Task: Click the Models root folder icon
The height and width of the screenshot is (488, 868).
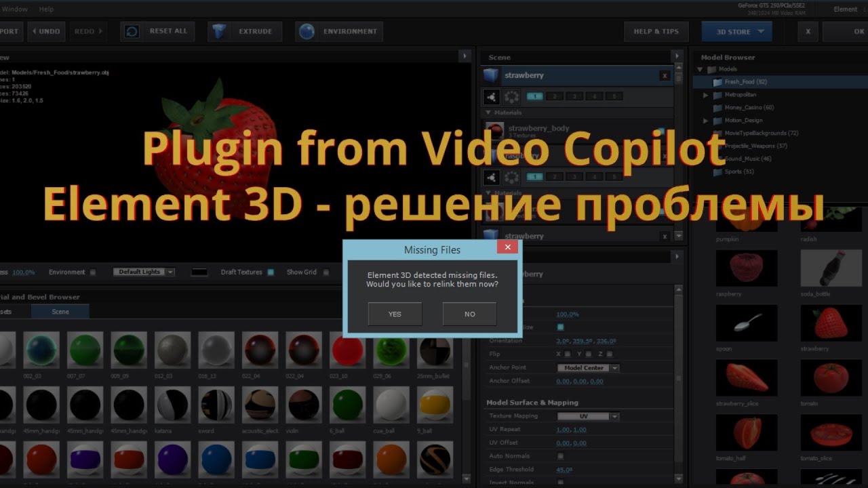Action: pos(711,69)
